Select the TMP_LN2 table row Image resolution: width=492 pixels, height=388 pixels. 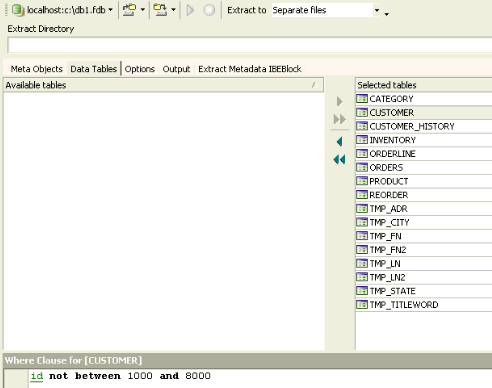(x=424, y=277)
